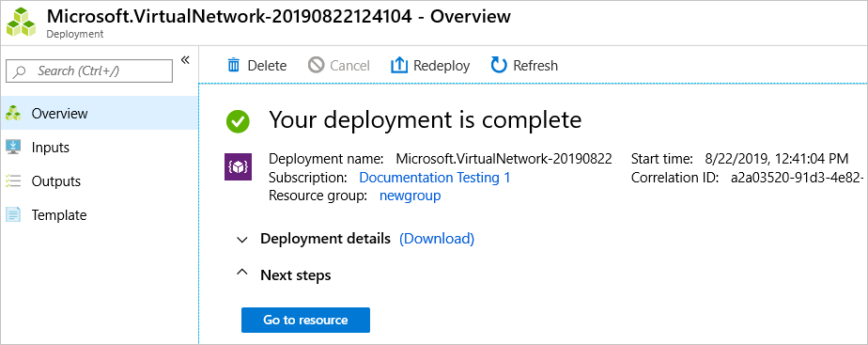Viewport: 868px width, 345px height.
Task: Click the Your deployment is complete heading
Action: [426, 119]
